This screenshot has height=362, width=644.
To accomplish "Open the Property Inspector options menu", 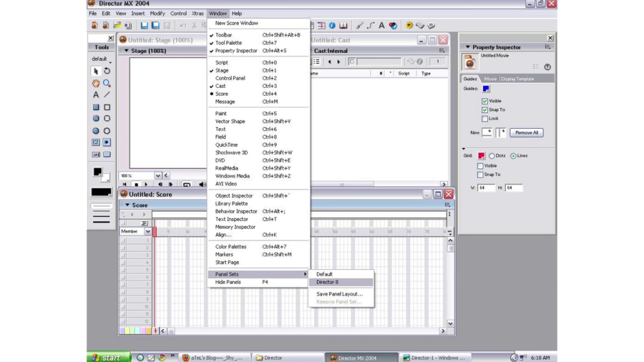I will (x=548, y=47).
